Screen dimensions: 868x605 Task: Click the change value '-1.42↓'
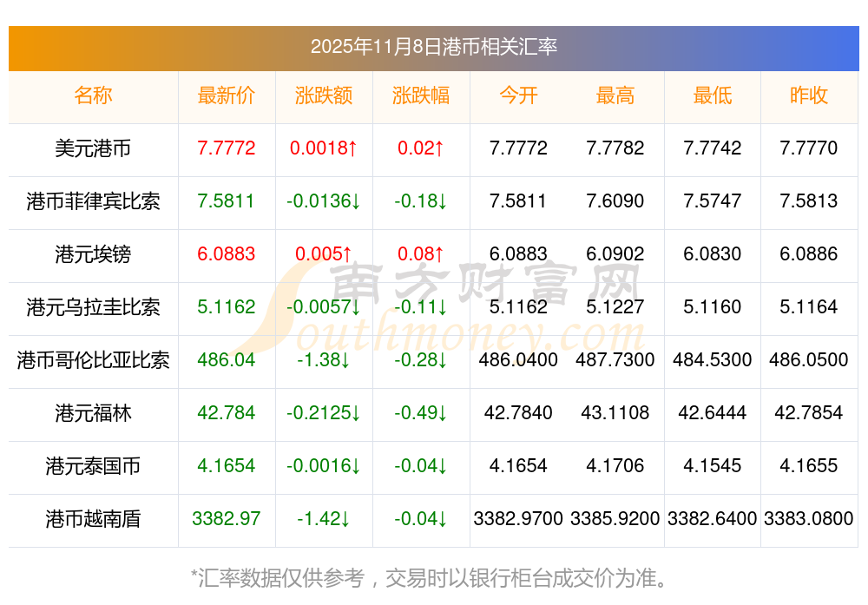(323, 519)
